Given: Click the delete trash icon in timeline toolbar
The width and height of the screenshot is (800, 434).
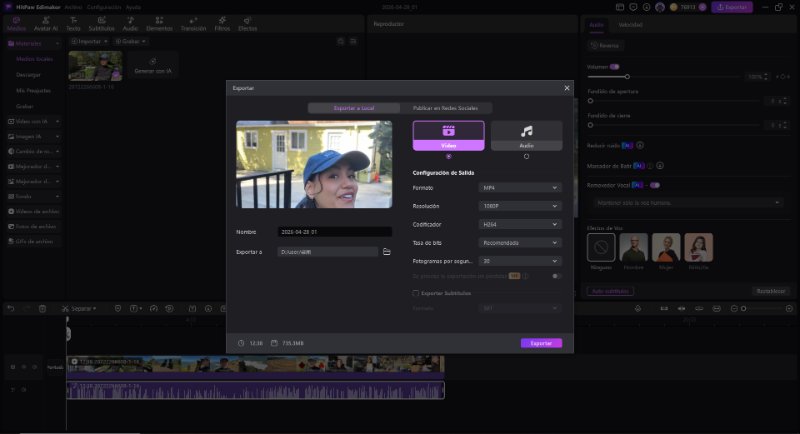Looking at the screenshot, I should coord(42,309).
